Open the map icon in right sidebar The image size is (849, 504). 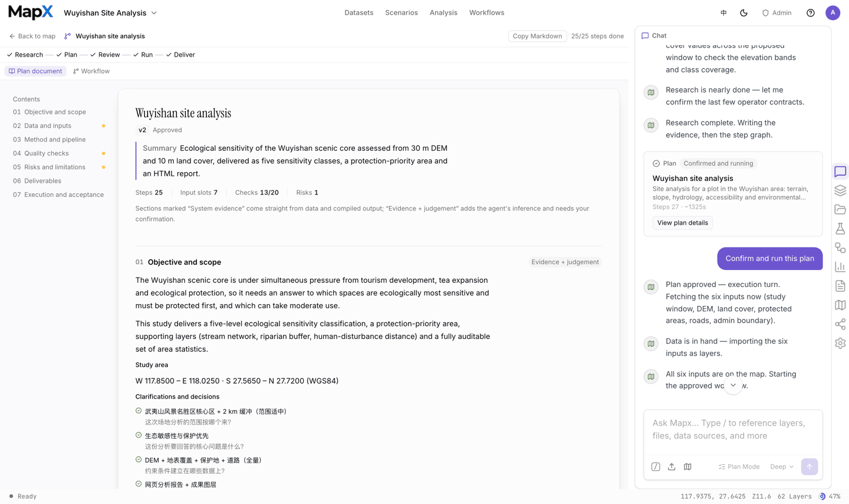pos(840,305)
